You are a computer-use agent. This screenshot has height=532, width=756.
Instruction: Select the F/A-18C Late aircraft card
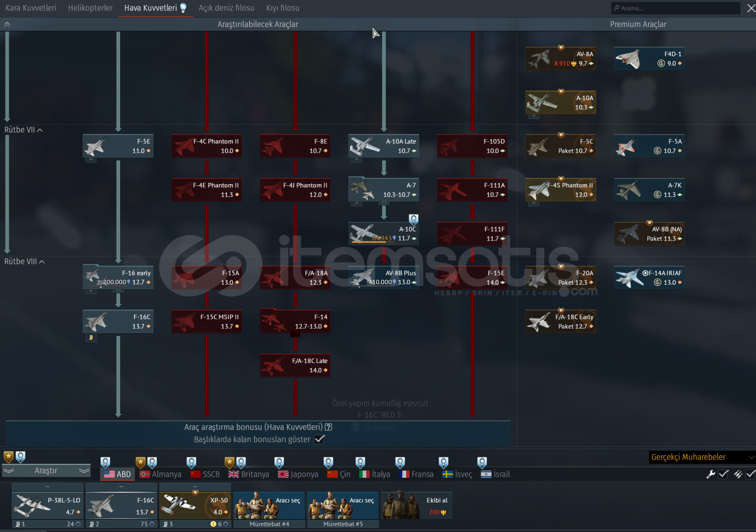tap(296, 366)
